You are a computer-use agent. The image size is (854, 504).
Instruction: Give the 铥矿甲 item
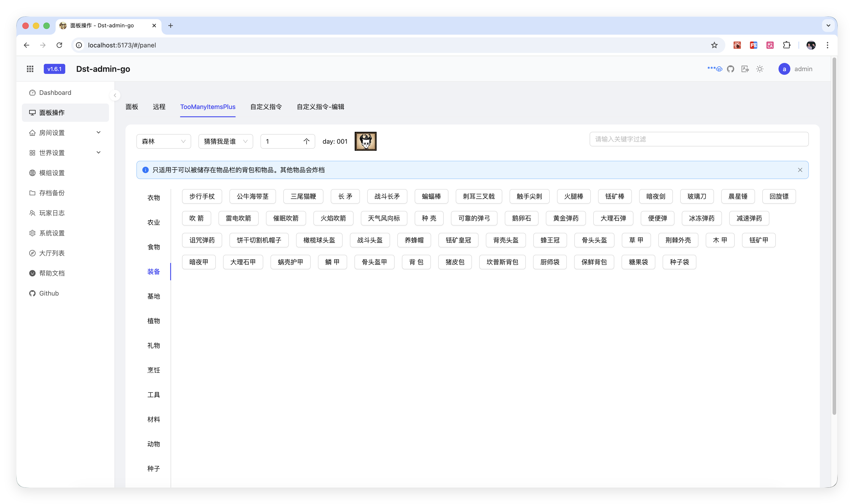click(759, 240)
